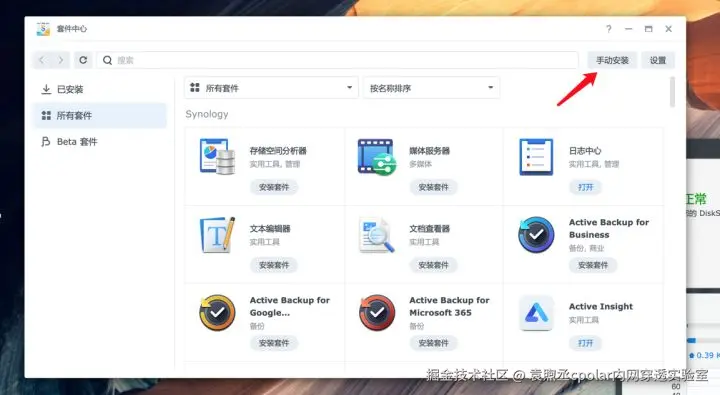Install Active Backup for Business
720x395 pixels.
tap(593, 265)
